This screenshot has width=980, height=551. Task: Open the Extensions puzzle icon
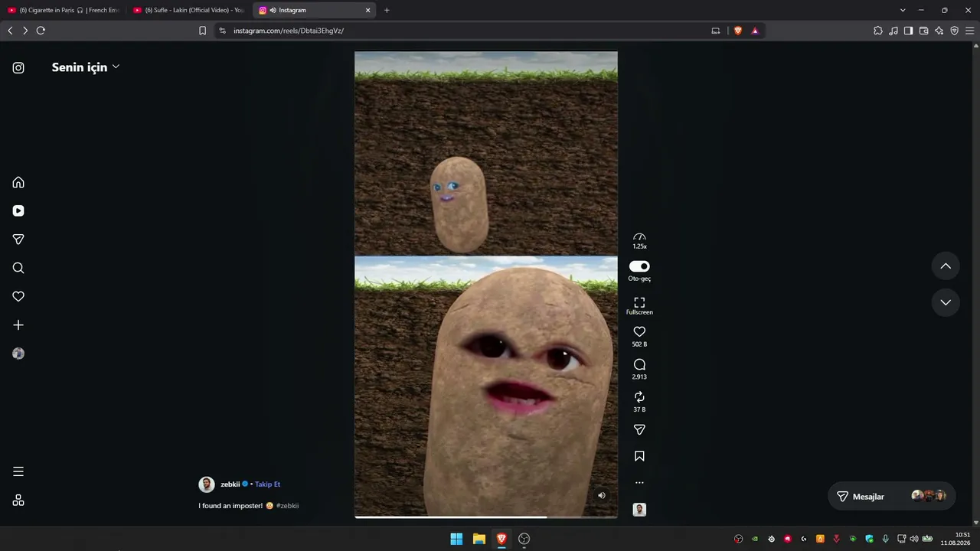tap(878, 31)
